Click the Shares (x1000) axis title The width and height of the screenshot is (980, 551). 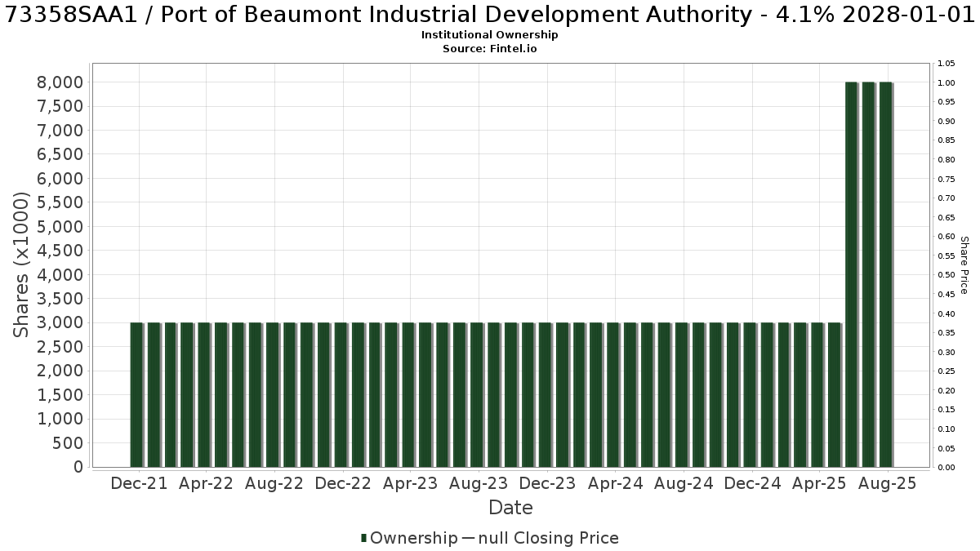[21, 264]
